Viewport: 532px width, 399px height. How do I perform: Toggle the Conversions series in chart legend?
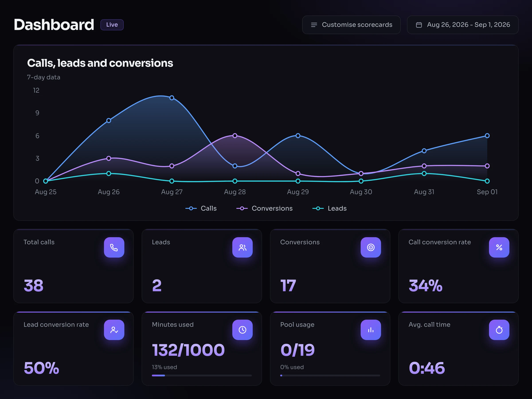264,208
